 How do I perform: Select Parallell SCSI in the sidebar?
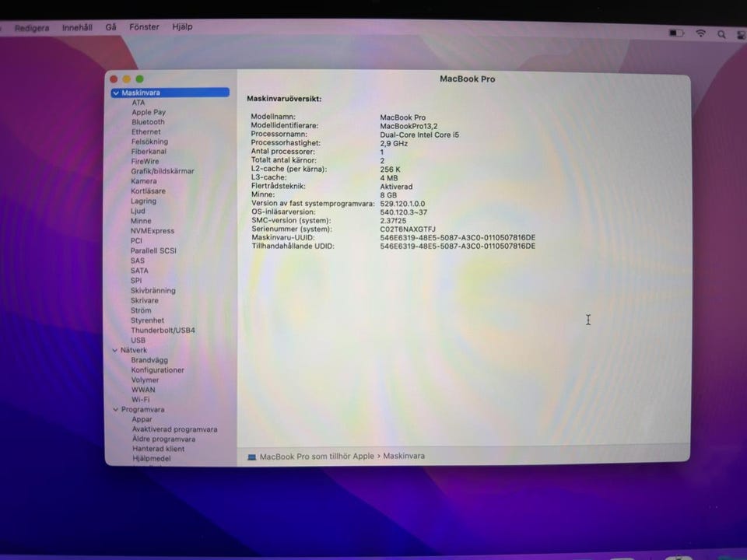(153, 251)
